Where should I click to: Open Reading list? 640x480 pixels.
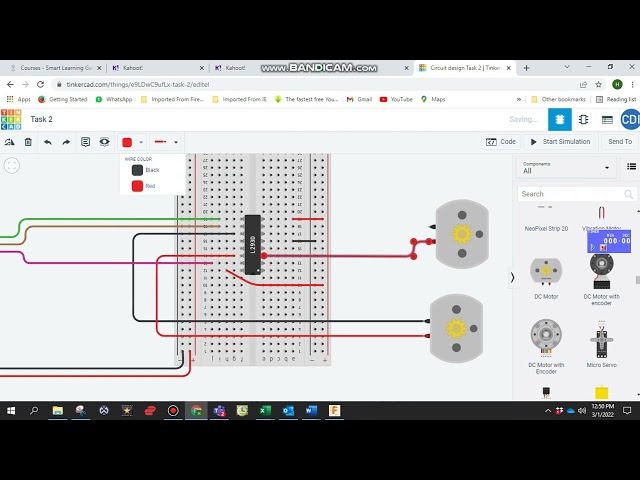coord(616,99)
